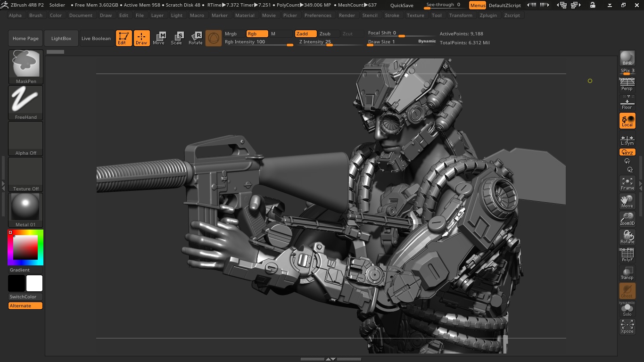The width and height of the screenshot is (644, 362).
Task: Click the Alternate button
Action: pyautogui.click(x=25, y=306)
